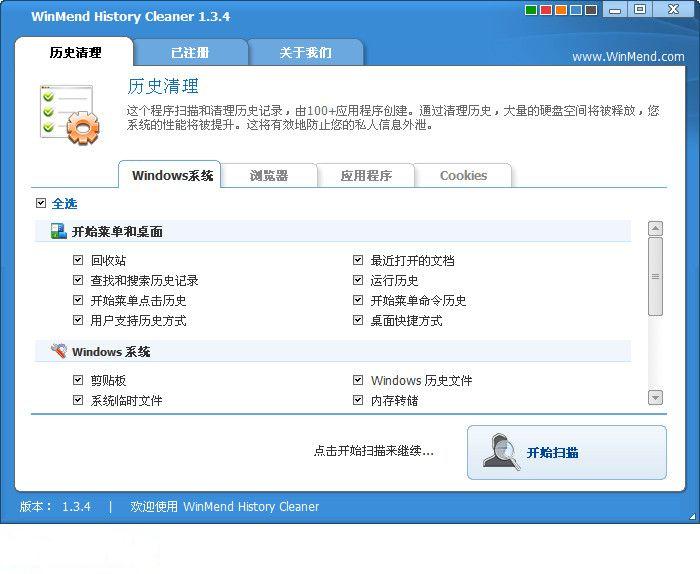The width and height of the screenshot is (700, 574).
Task: Click the scan magnifier person icon
Action: tap(501, 452)
